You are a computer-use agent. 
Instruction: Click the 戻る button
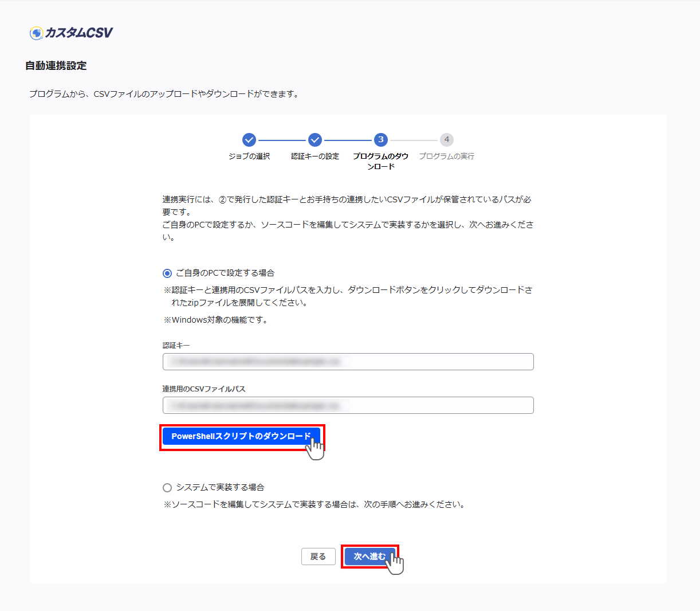pyautogui.click(x=318, y=556)
